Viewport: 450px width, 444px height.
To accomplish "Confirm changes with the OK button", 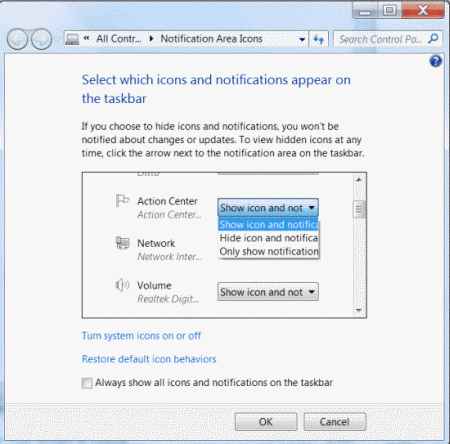I will pyautogui.click(x=266, y=422).
